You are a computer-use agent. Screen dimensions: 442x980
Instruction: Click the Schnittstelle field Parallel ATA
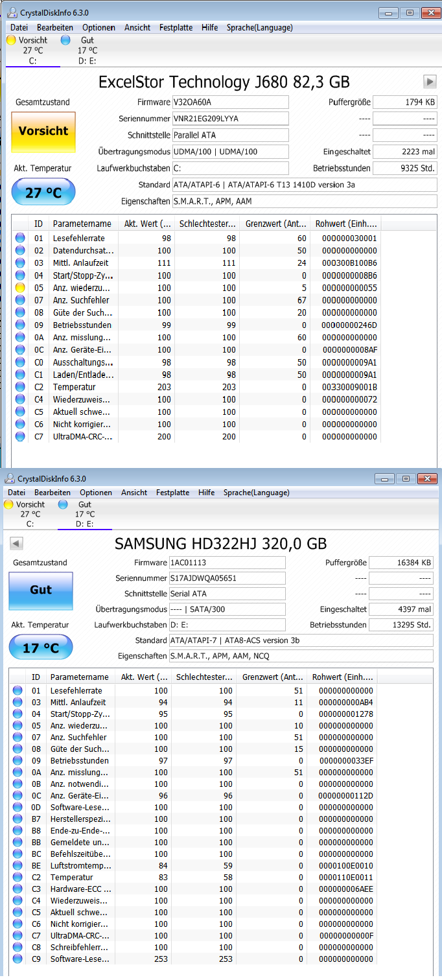coord(230,135)
